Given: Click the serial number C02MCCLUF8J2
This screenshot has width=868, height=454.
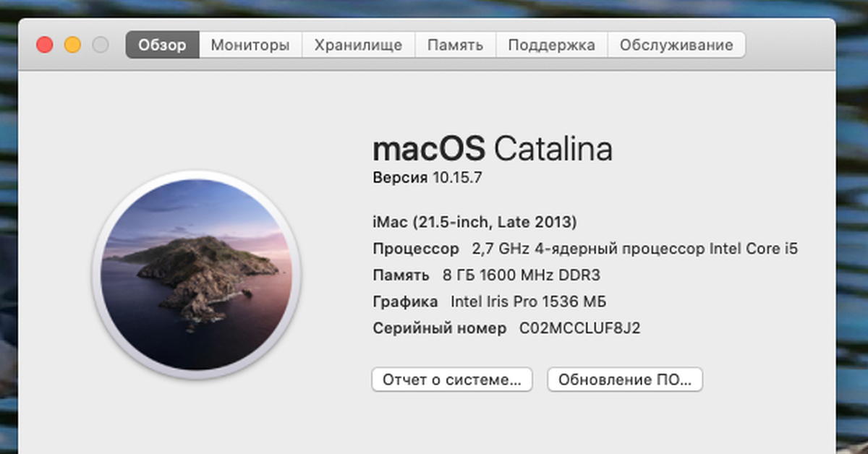Looking at the screenshot, I should (508, 327).
